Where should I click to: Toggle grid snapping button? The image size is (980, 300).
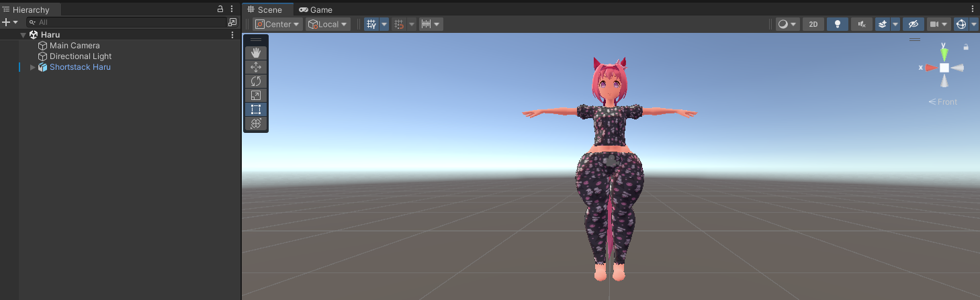(399, 24)
